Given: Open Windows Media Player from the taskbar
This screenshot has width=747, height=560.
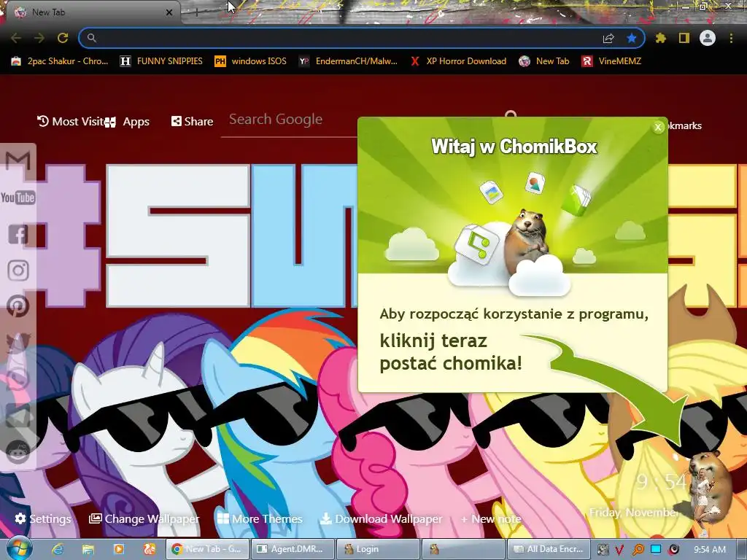Looking at the screenshot, I should [119, 549].
